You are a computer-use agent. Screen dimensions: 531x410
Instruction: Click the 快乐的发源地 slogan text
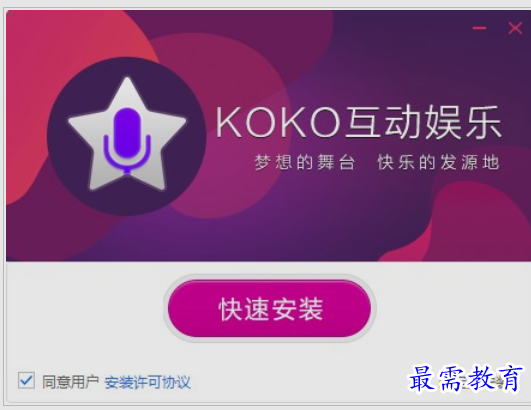(439, 162)
